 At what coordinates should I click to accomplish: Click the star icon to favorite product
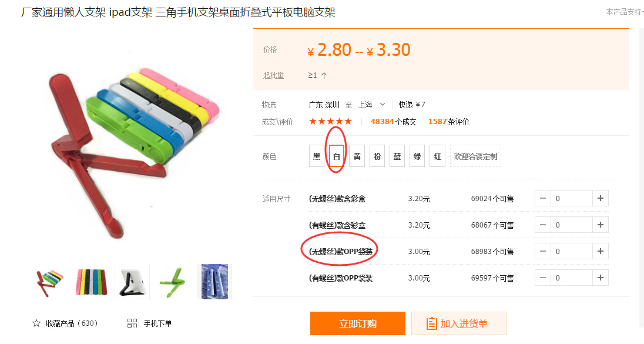coord(36,323)
